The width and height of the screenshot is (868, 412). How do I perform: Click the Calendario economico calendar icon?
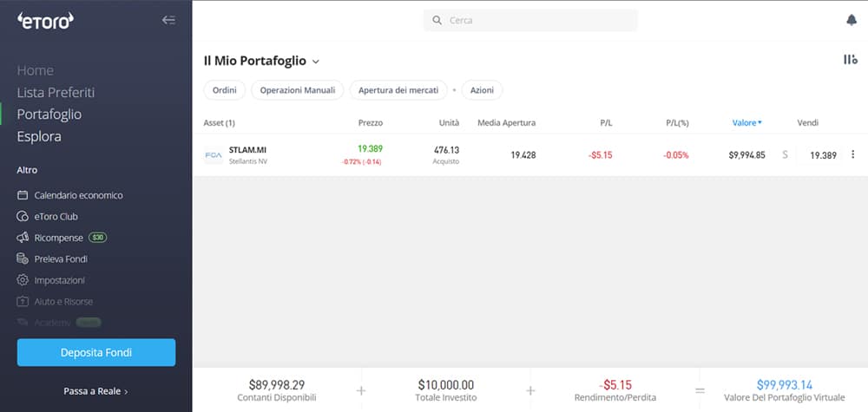point(23,195)
